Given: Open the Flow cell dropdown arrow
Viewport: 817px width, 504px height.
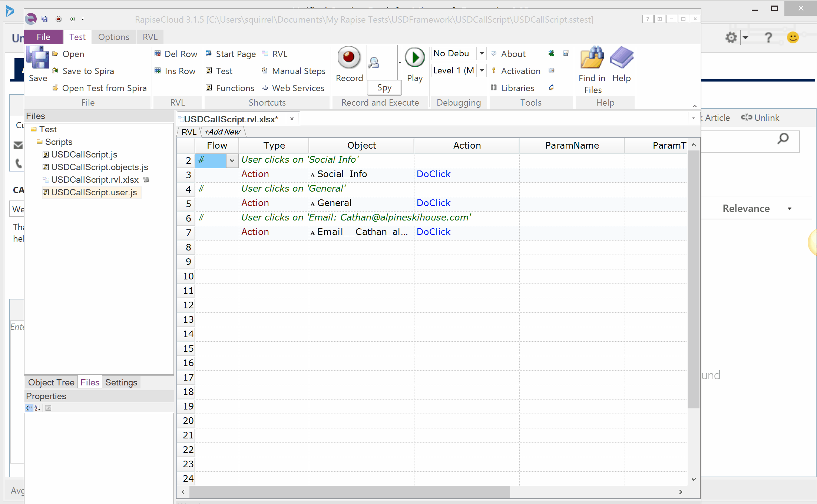Looking at the screenshot, I should [232, 160].
